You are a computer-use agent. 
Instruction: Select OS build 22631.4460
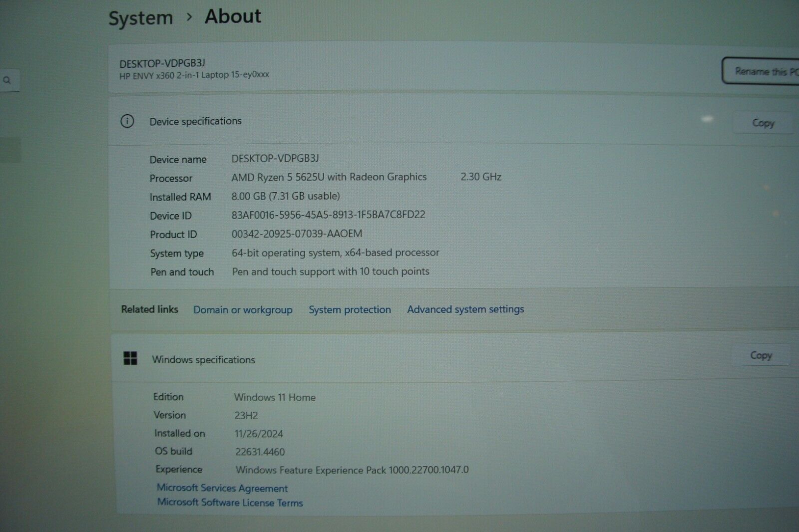(260, 452)
